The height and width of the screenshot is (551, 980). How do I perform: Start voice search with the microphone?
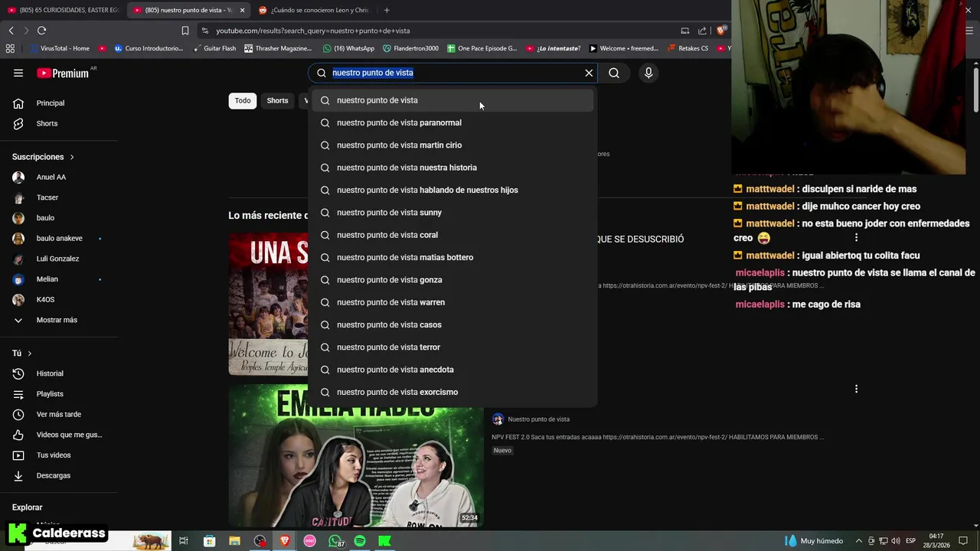[x=648, y=73]
